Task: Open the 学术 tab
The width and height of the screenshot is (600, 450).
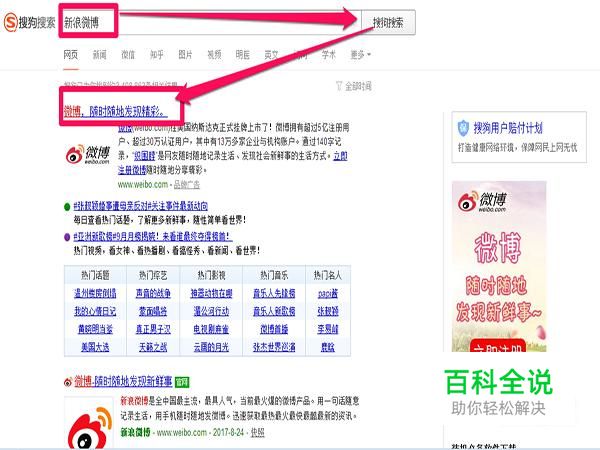Action: point(329,55)
